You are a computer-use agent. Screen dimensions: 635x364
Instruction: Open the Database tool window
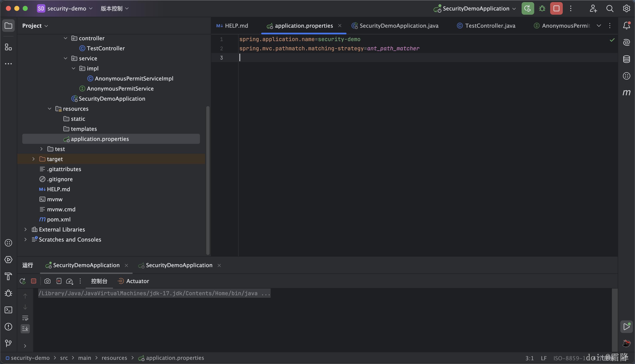tap(626, 59)
